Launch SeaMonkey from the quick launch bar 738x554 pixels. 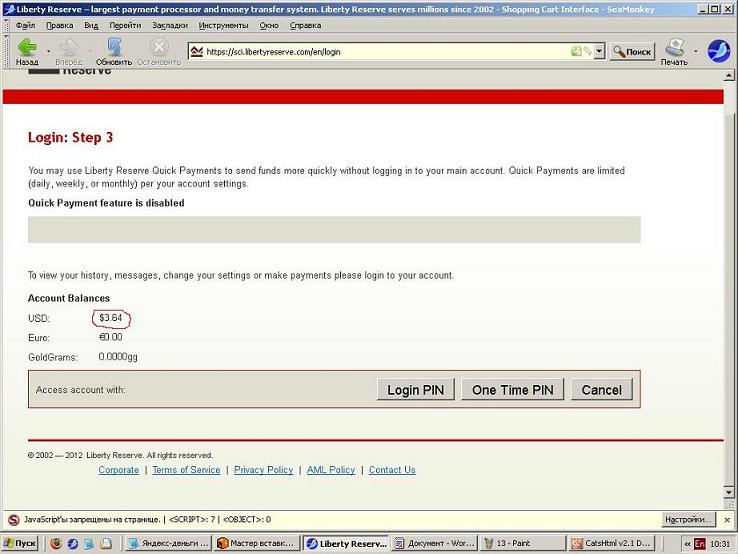click(72, 543)
